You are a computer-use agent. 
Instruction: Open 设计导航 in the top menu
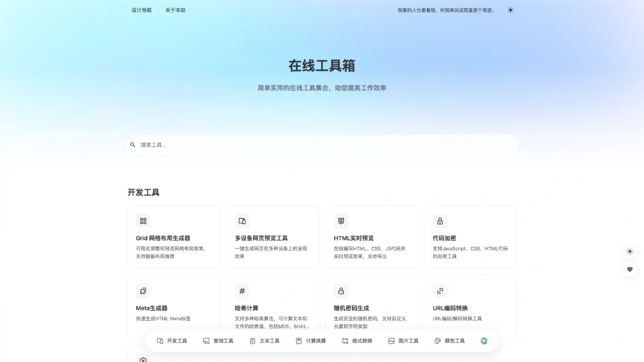(141, 10)
